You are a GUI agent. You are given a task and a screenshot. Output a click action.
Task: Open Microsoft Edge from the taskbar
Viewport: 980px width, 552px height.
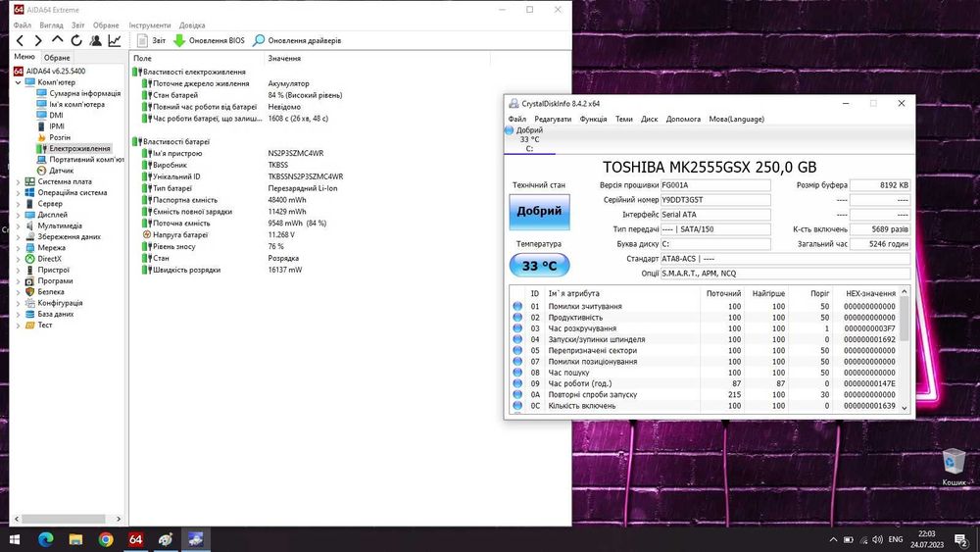pos(45,539)
